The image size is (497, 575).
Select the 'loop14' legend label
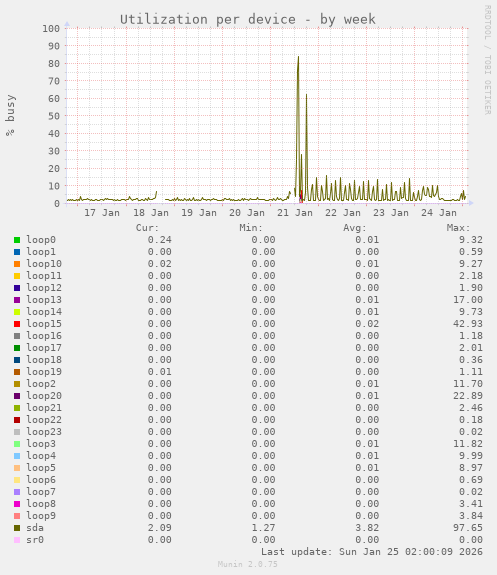[x=44, y=312]
